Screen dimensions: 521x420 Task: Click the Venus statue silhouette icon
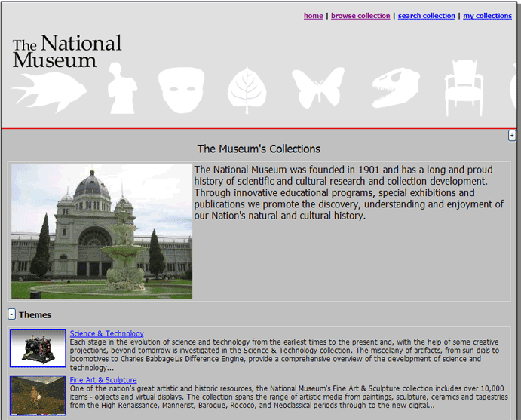(x=121, y=89)
